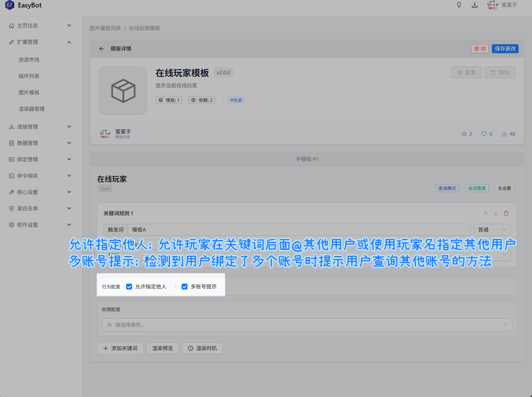This screenshot has height=397, width=532.
Task: Click the EasyBot logo icon
Action: coord(10,5)
